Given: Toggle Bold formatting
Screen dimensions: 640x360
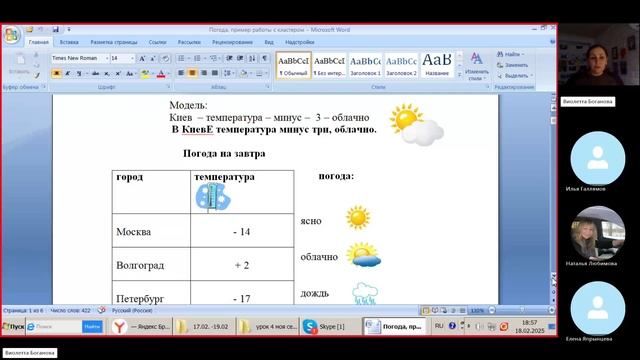Looking at the screenshot, I should (x=56, y=73).
